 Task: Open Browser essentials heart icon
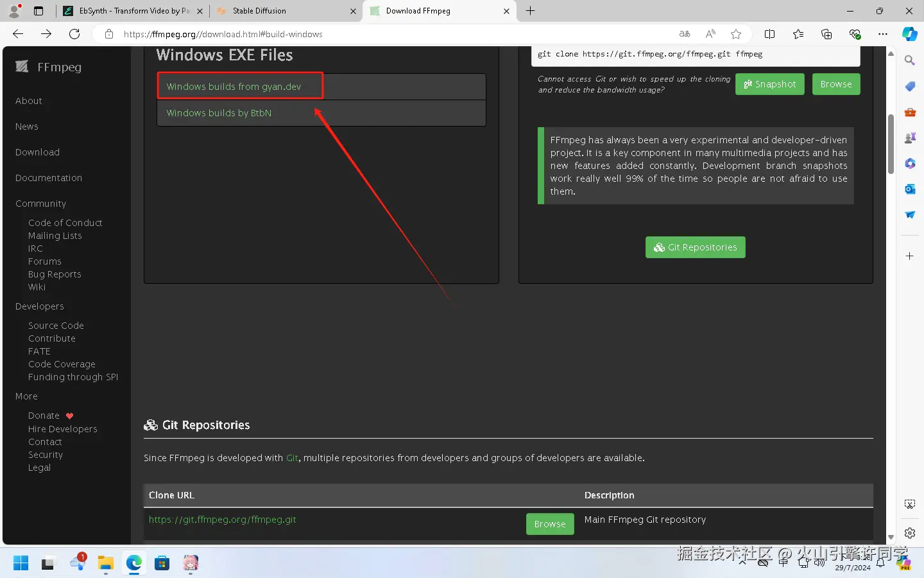coord(855,34)
